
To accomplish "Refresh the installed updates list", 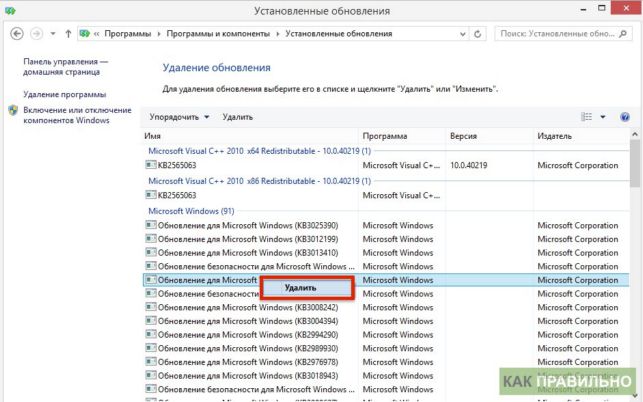I will (478, 34).
